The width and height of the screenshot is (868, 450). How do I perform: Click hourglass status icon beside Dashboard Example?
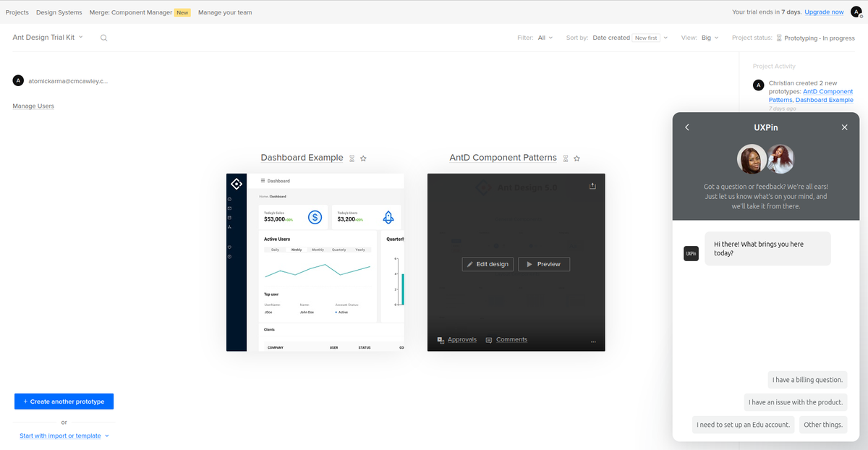[x=352, y=158]
